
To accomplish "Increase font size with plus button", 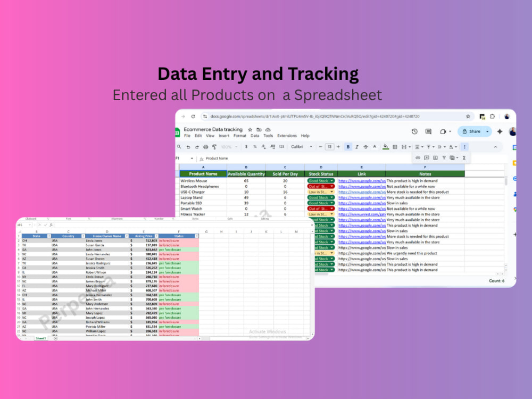I will (x=338, y=147).
